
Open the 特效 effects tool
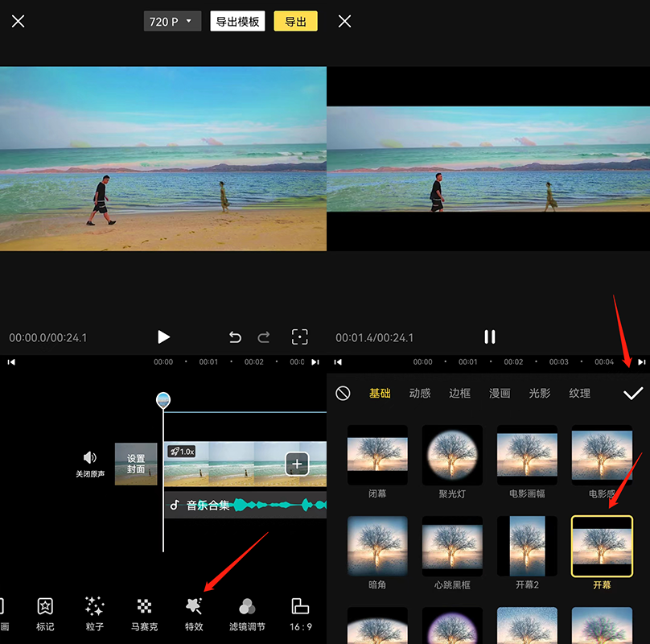click(x=194, y=614)
